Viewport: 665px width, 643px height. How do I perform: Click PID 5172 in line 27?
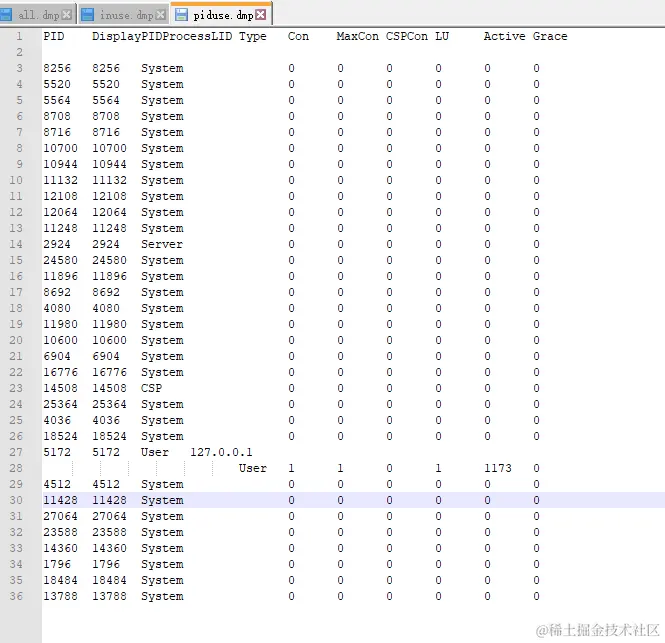tap(57, 452)
